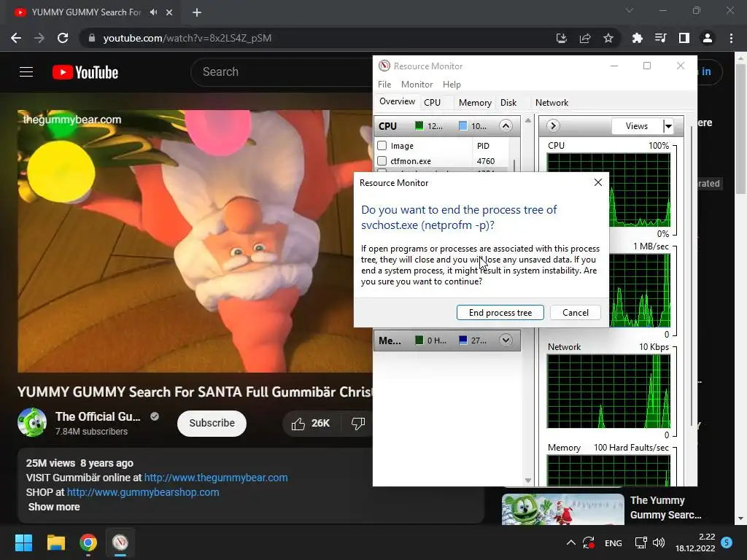Open the Monitor menu
Image resolution: width=747 pixels, height=560 pixels.
pyautogui.click(x=417, y=85)
